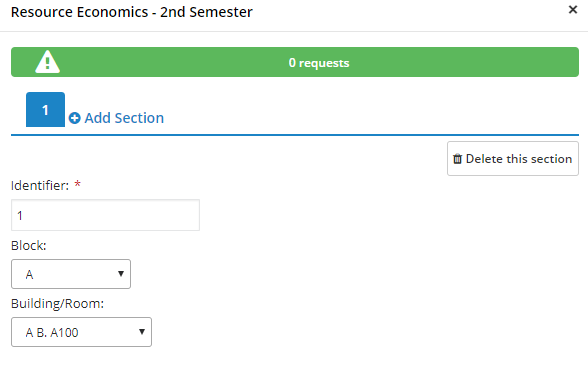Click the 0 requests text

click(319, 63)
